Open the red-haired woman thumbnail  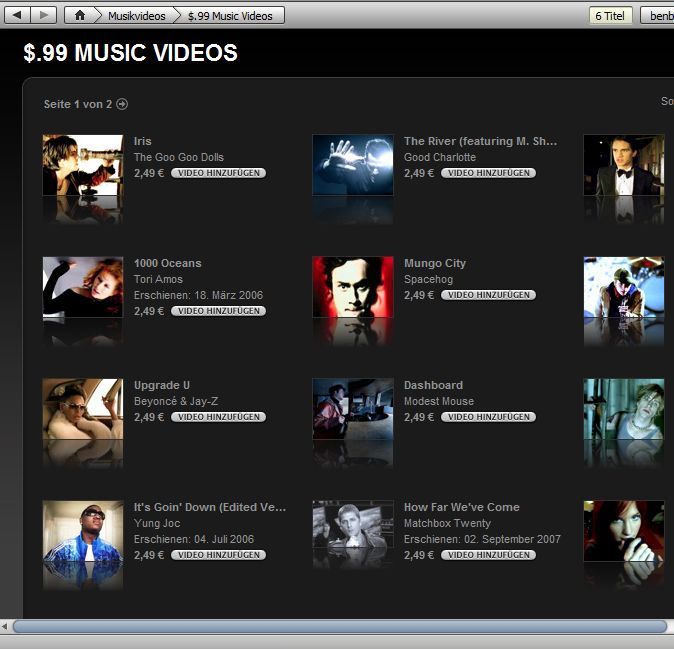click(x=624, y=531)
